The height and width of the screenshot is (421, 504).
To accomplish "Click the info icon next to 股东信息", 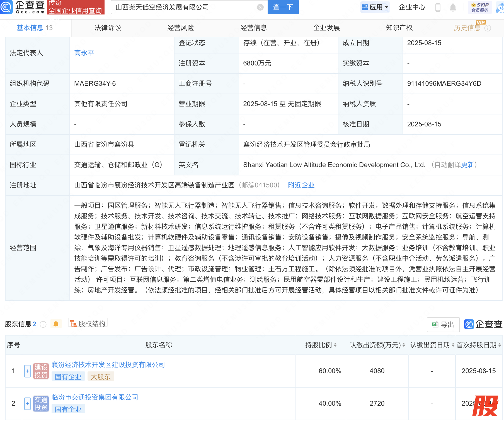I will 43,324.
